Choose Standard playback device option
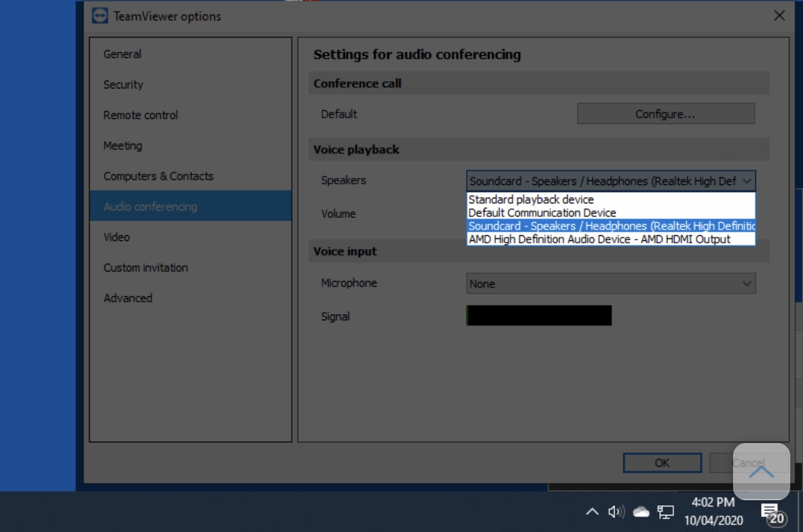The width and height of the screenshot is (803, 532). point(611,200)
